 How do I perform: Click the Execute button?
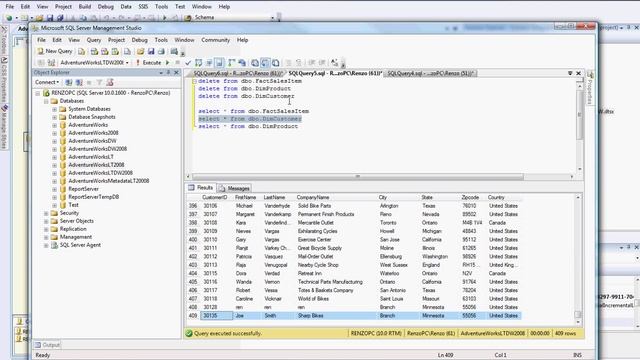tap(149, 63)
